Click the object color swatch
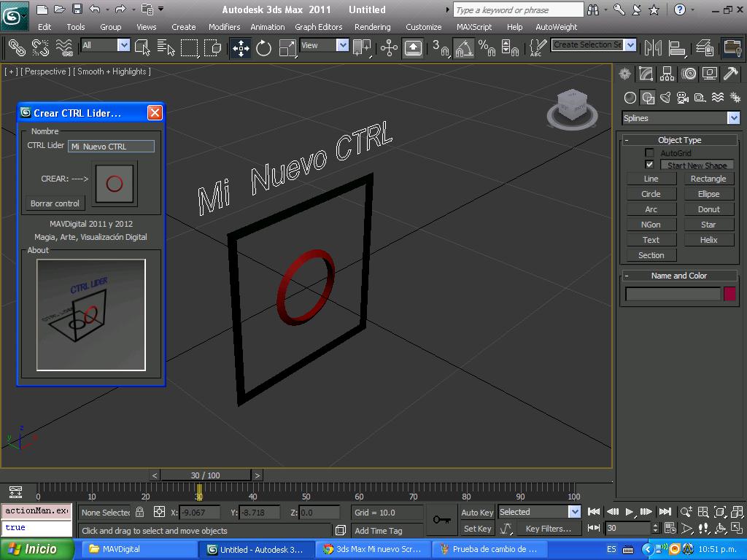This screenshot has width=747, height=560. point(729,293)
